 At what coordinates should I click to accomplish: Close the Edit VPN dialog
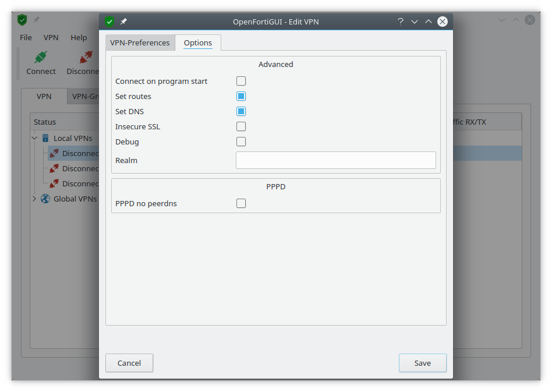(x=443, y=22)
